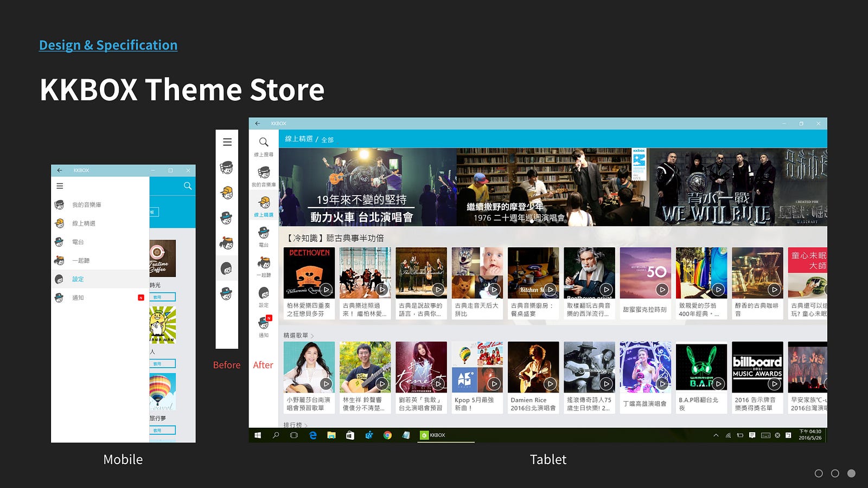868x488 pixels.
Task: Click the highlighted dark-haired mascot in Before sidebar
Action: pos(227,268)
